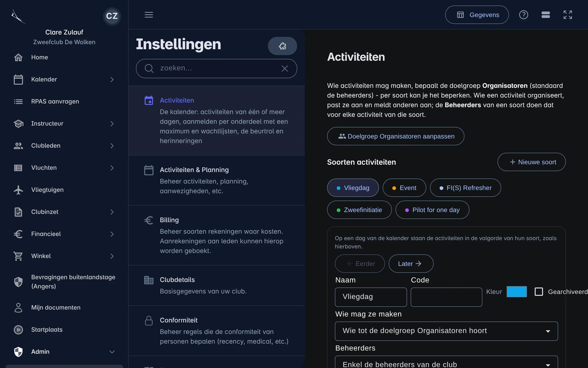Click the Conformiteit padlock icon
Viewport: 588px width, 368px height.
pyautogui.click(x=149, y=321)
